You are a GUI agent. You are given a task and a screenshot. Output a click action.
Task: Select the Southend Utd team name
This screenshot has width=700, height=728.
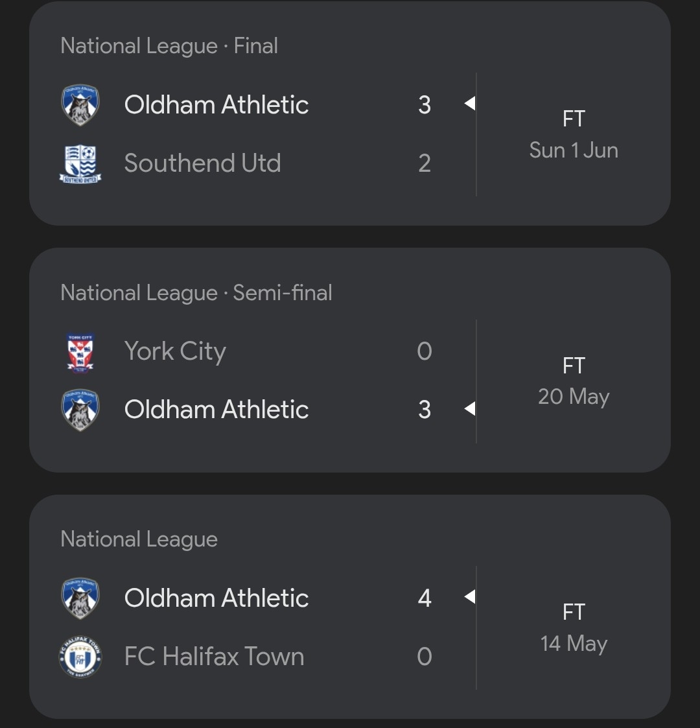click(202, 163)
